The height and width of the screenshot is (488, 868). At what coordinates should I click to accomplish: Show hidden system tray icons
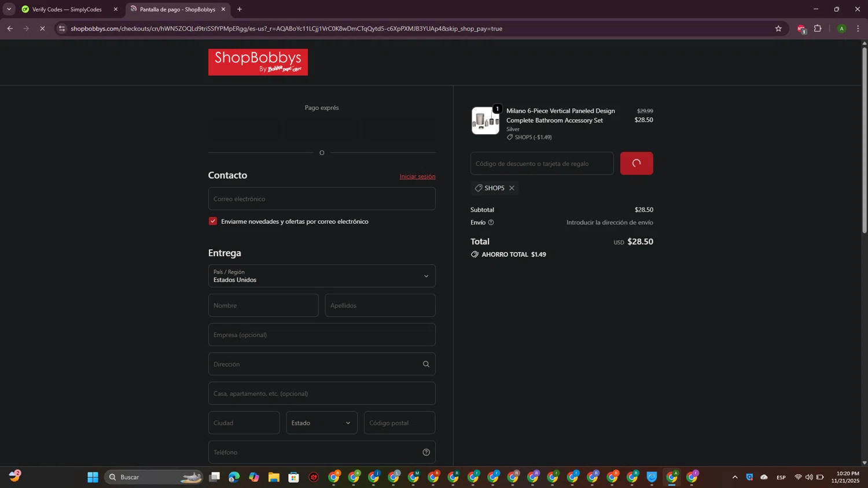[735, 477]
